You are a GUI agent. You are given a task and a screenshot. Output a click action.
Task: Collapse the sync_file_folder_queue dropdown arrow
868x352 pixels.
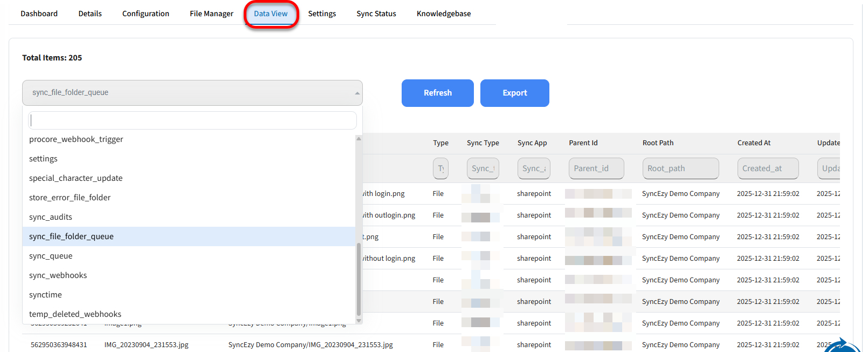tap(357, 93)
